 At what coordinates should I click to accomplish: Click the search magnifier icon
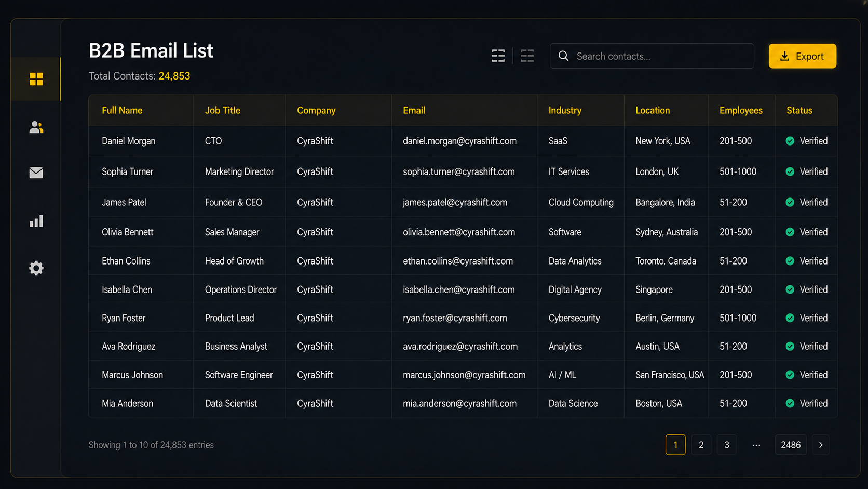564,56
